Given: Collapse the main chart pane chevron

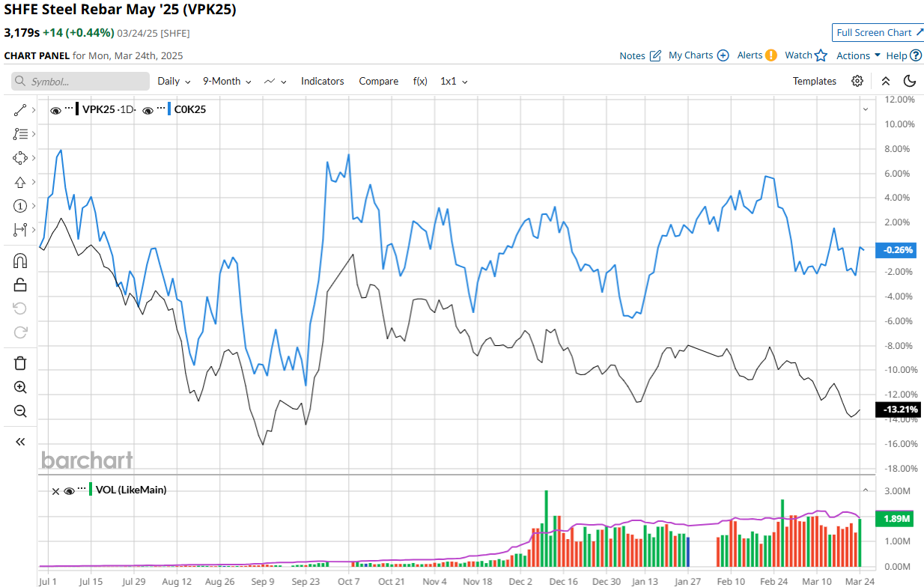Looking at the screenshot, I should click(x=866, y=109).
